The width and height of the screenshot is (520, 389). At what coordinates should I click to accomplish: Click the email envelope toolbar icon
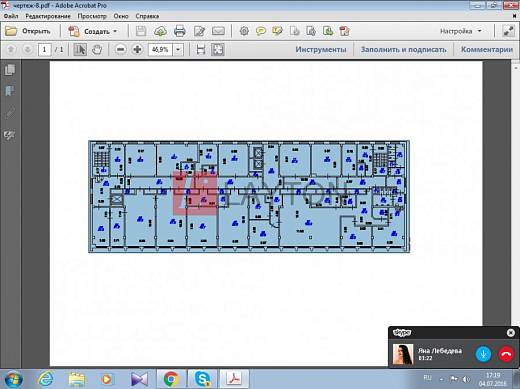pos(218,31)
